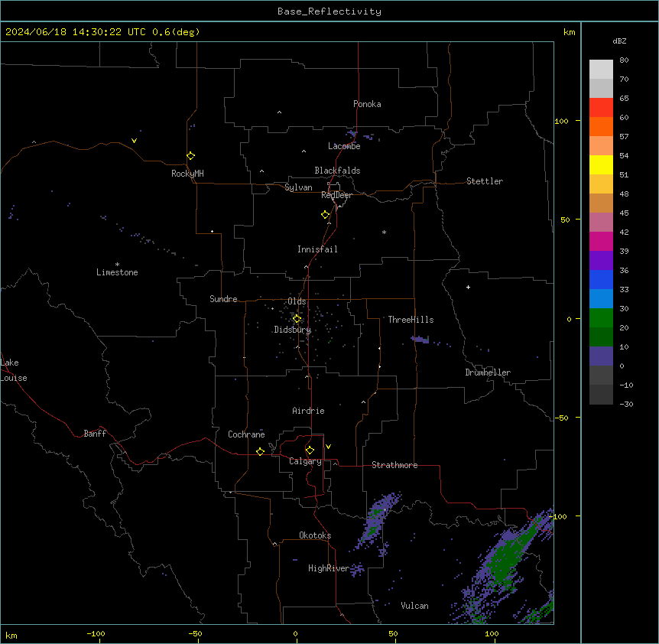659x644 pixels.
Task: Click the blue 36-33 dBZ legend swatch
Action: coord(601,279)
